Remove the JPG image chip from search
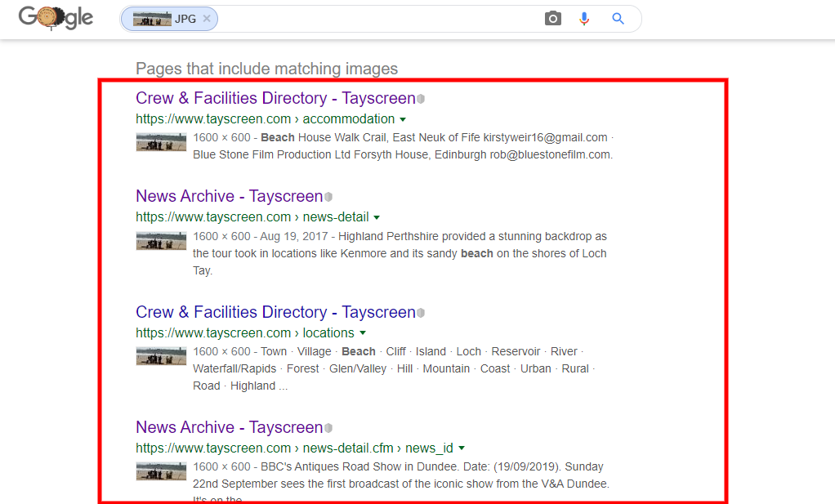This screenshot has height=504, width=835. (x=207, y=19)
